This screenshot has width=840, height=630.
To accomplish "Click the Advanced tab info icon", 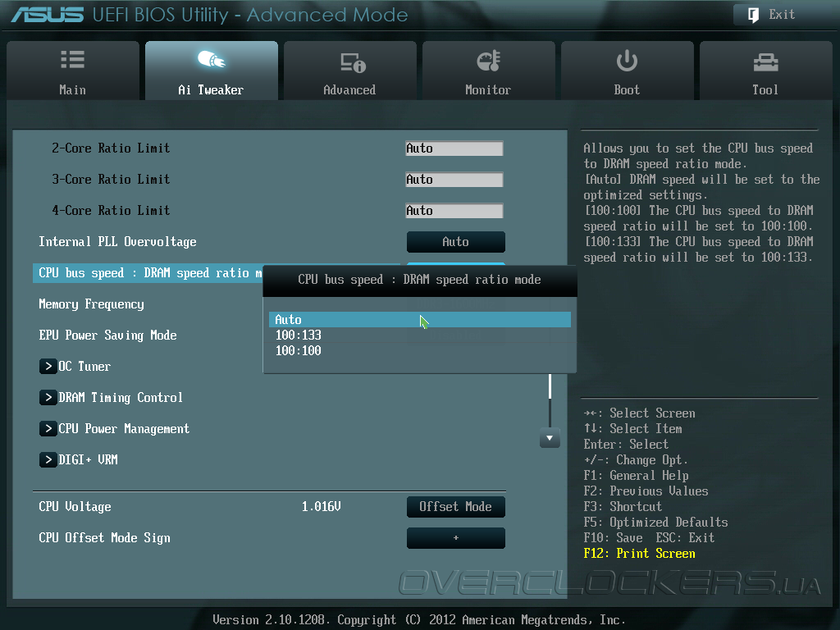I will tap(353, 62).
